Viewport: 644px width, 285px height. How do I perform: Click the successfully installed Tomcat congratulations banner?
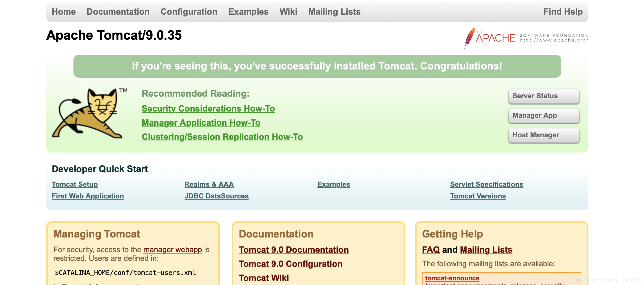[317, 66]
